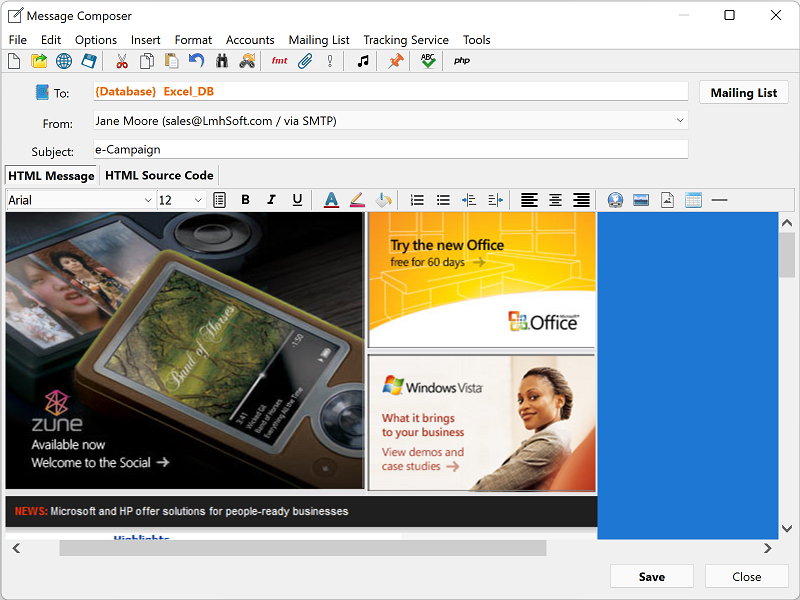
Task: Insert hyperlink with globe icon
Action: coord(615,200)
